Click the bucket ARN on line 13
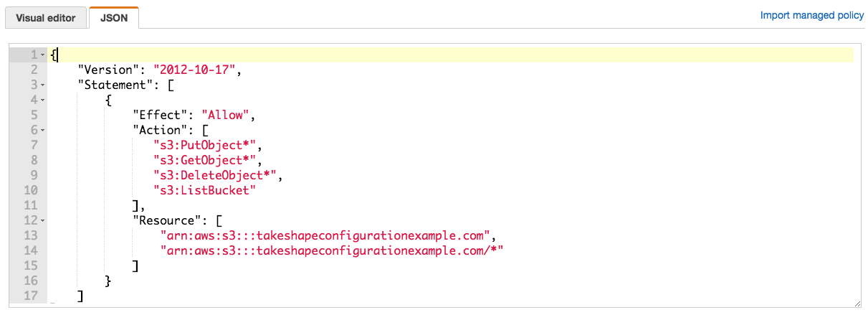Image resolution: width=868 pixels, height=320 pixels. click(325, 236)
